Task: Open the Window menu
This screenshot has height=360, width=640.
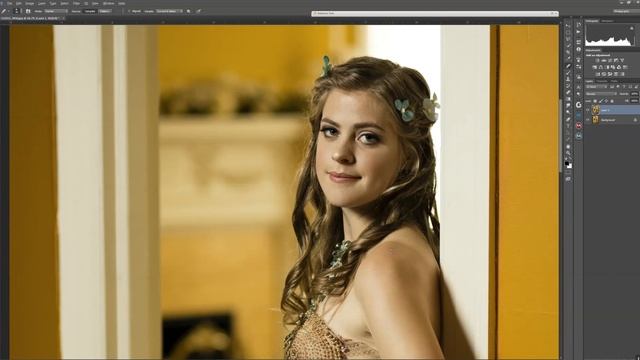Action: (x=109, y=3)
